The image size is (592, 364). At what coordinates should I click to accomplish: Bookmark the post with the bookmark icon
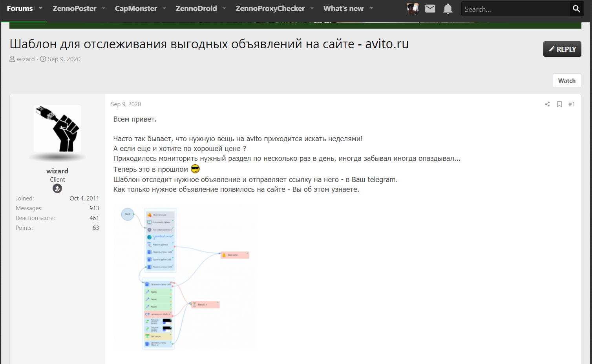559,104
